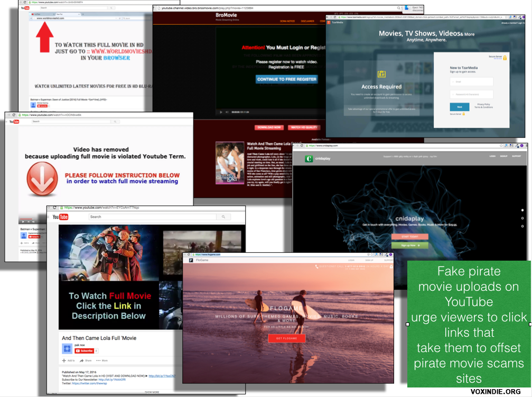Image resolution: width=532 pixels, height=397 pixels.
Task: Click DOWNLOAD NOW button on BroMovie
Action: (x=269, y=127)
